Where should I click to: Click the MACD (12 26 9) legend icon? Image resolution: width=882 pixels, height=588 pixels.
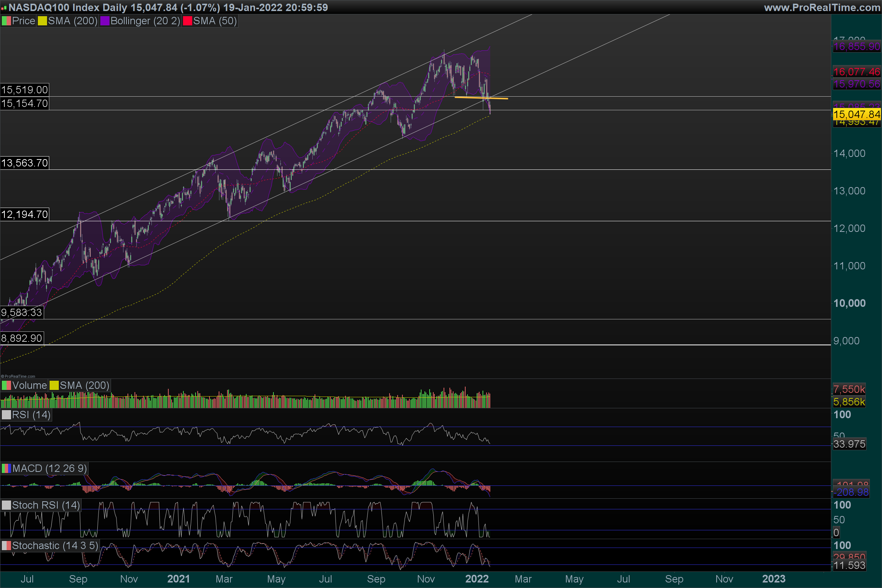6,468
